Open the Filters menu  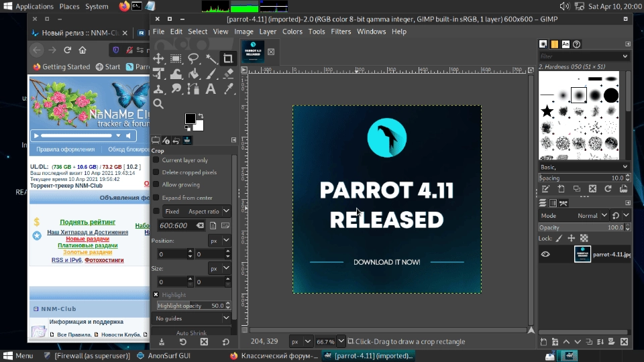[341, 32]
